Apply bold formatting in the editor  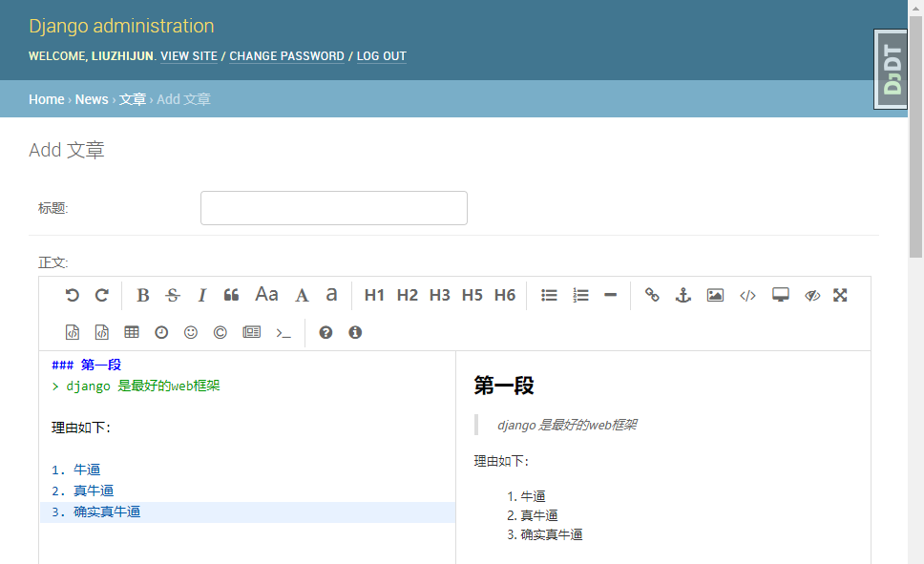(x=142, y=295)
